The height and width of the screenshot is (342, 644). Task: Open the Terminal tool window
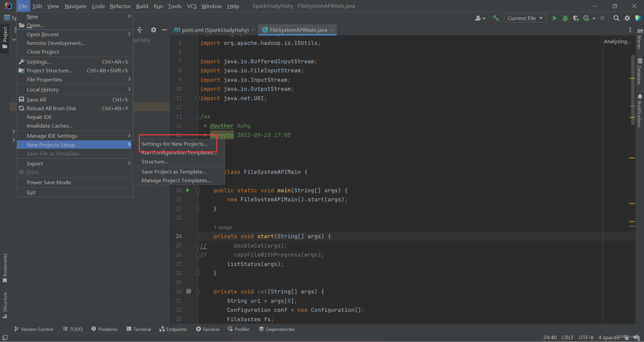(139, 329)
